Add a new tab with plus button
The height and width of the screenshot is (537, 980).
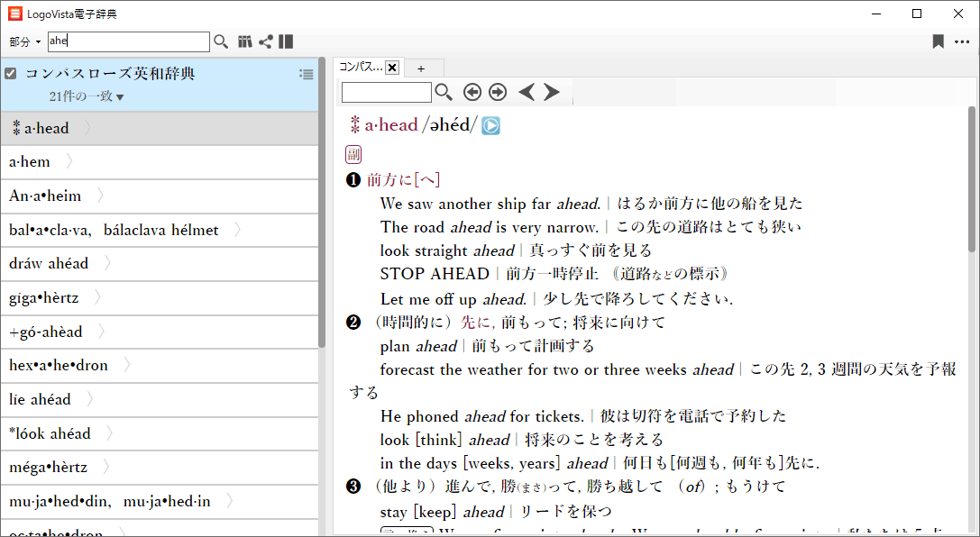pyautogui.click(x=421, y=68)
